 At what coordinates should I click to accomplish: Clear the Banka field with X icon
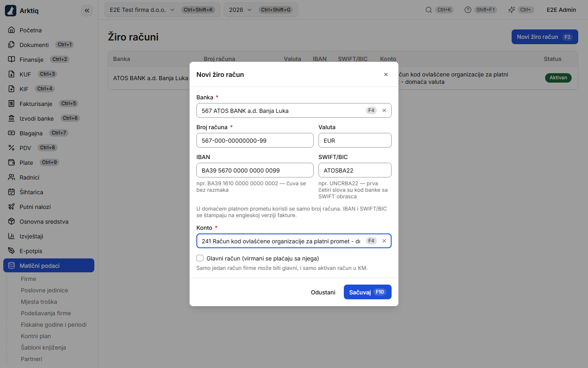[384, 110]
